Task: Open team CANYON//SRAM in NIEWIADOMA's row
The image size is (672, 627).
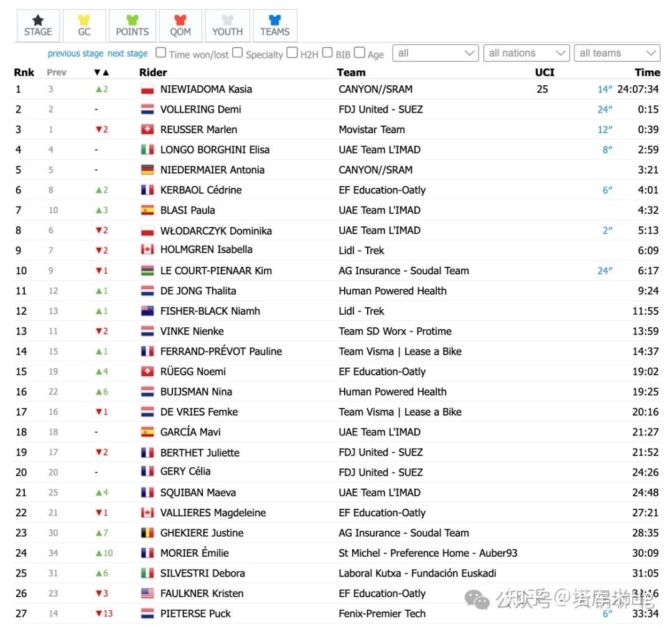Action: tap(375, 90)
